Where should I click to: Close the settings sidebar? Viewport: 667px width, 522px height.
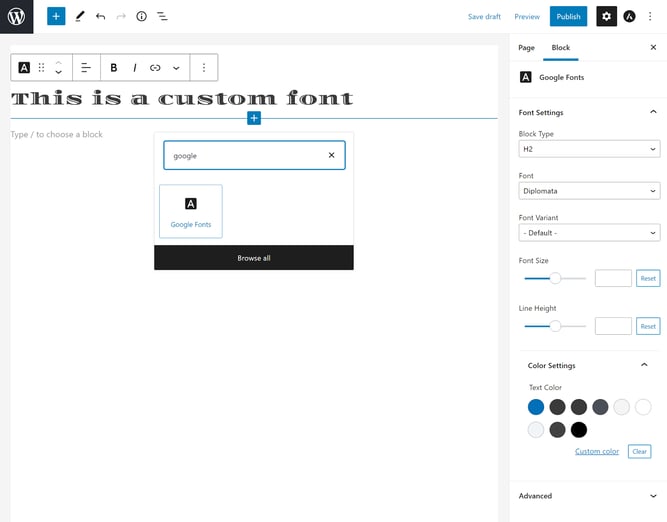(653, 47)
